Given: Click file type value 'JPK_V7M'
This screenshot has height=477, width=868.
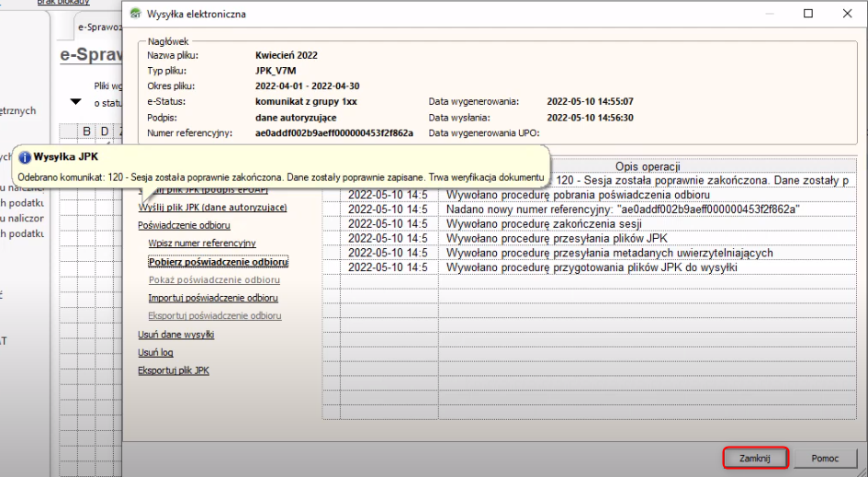Looking at the screenshot, I should pos(276,71).
